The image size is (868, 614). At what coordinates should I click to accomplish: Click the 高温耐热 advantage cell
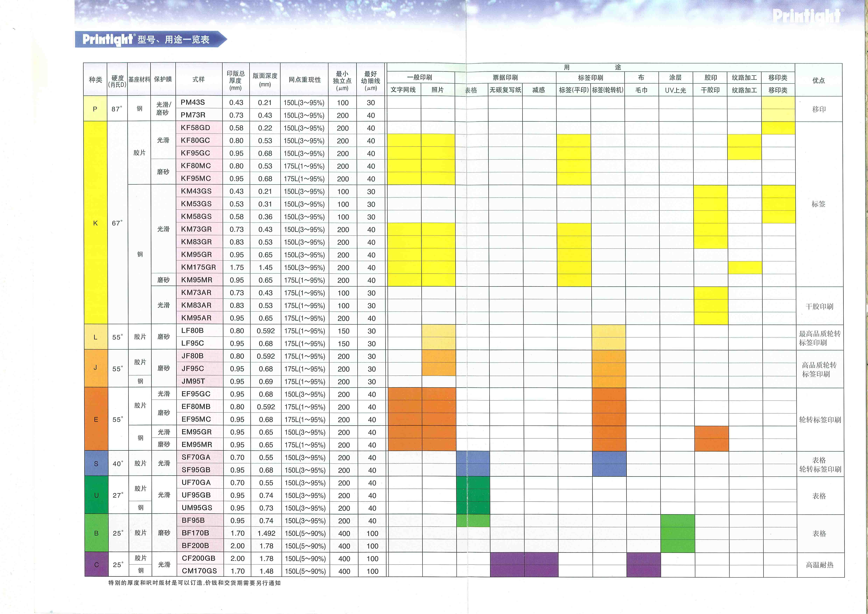point(820,564)
